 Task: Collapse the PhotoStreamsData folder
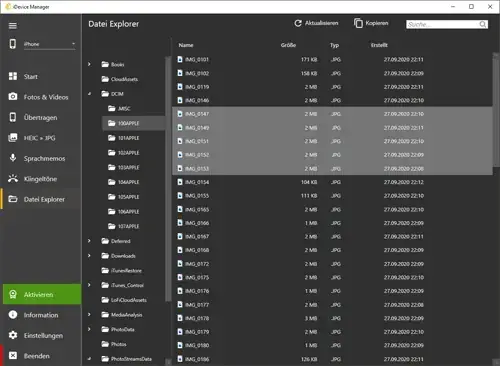pyautogui.click(x=89, y=359)
